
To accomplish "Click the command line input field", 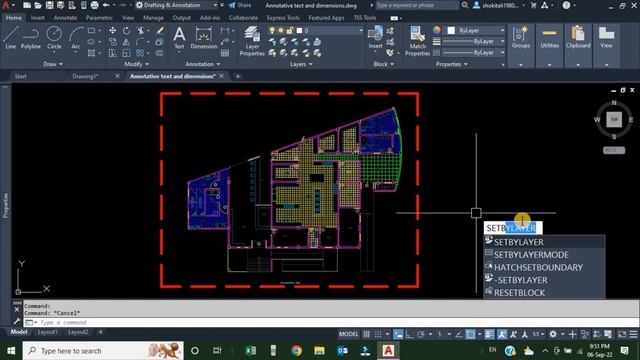I will click(x=331, y=322).
